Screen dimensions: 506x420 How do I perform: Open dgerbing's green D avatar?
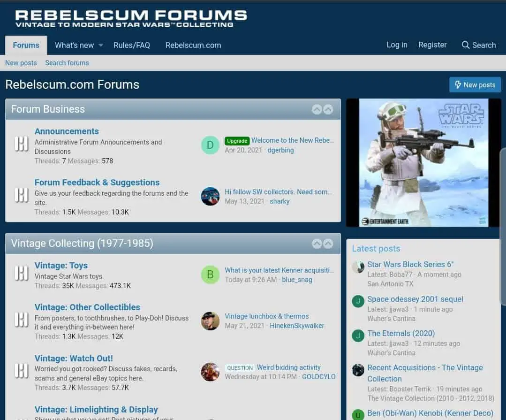210,145
